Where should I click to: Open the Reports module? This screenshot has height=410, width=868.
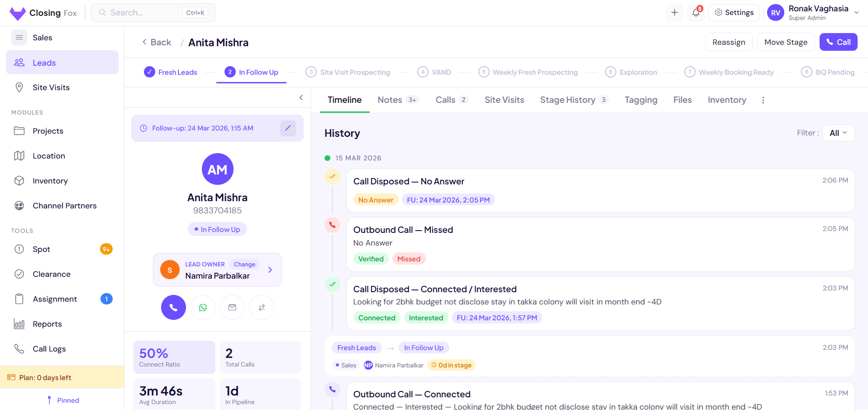coord(47,324)
